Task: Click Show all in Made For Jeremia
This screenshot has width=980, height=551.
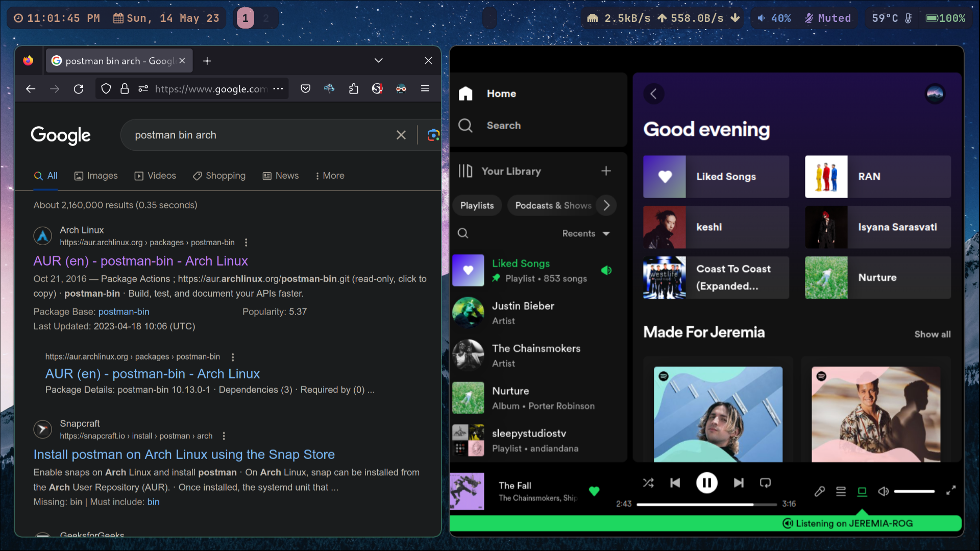Action: click(933, 334)
